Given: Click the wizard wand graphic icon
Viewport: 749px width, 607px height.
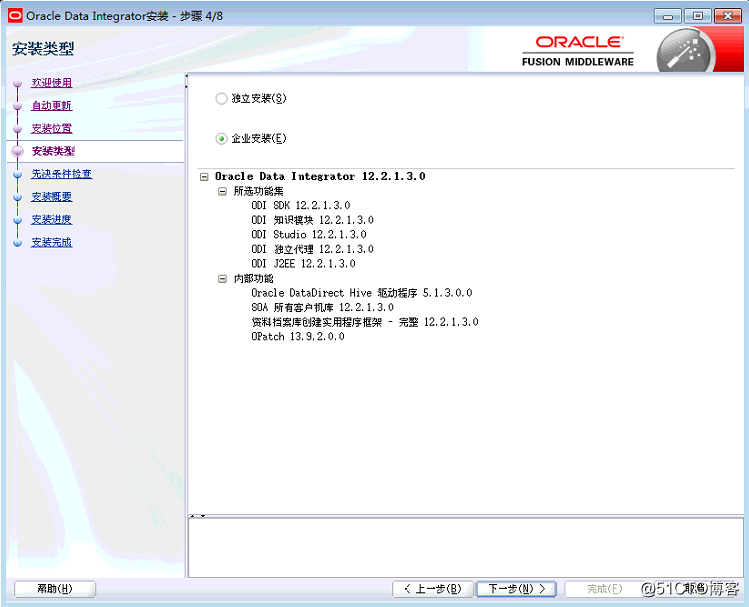Looking at the screenshot, I should tap(686, 52).
